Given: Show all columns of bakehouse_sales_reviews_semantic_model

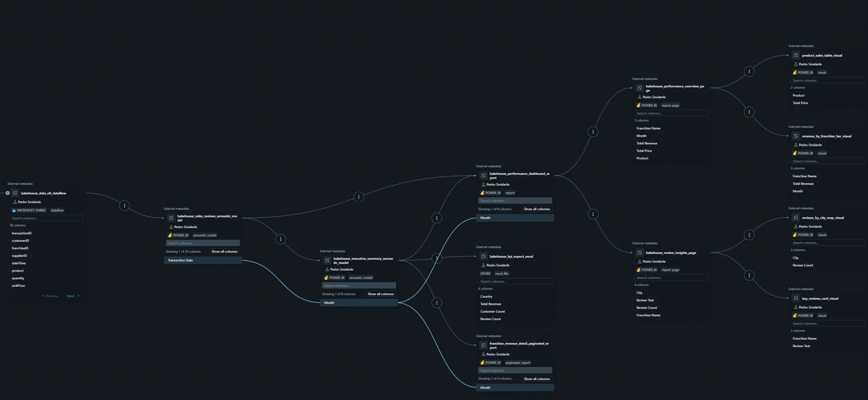Looking at the screenshot, I should point(224,251).
